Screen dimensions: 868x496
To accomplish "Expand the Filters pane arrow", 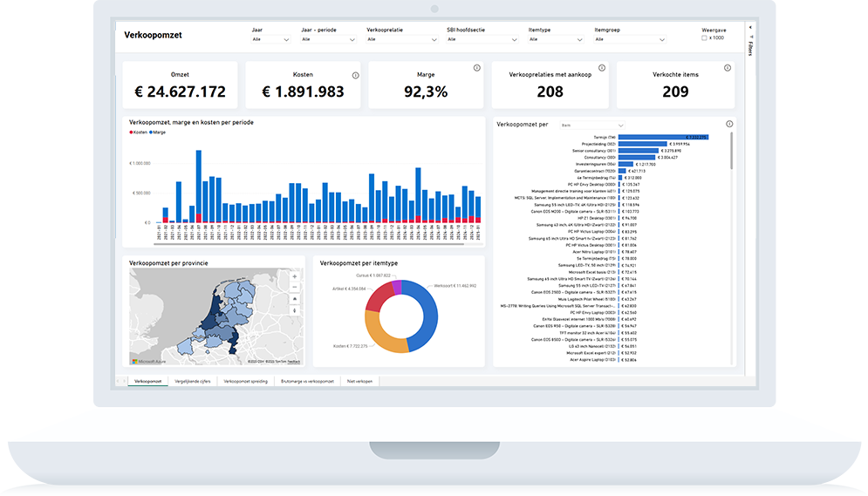I will (750, 27).
